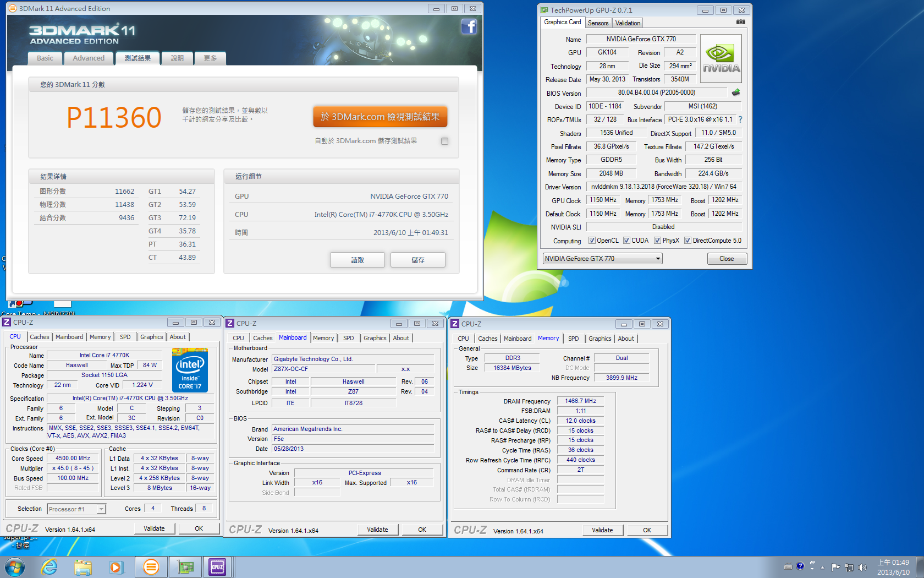Toggle the OpenCL checkbox in GPU-Z
Viewport: 924px width, 578px height.
point(592,241)
